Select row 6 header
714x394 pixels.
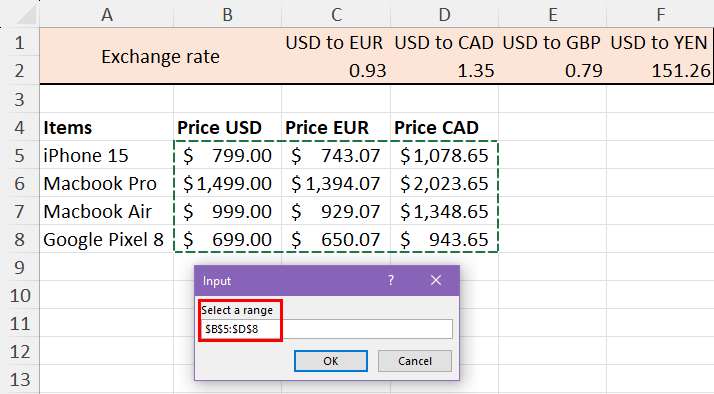point(20,183)
